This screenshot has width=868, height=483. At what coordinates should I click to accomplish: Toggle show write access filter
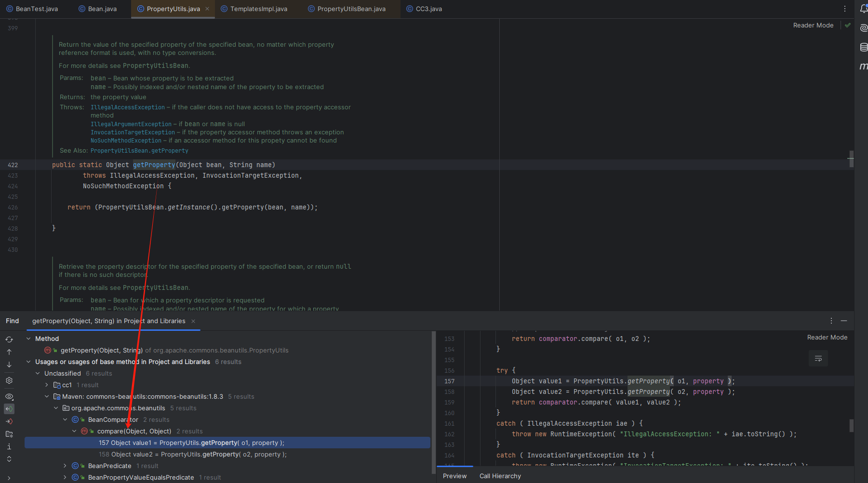click(9, 421)
